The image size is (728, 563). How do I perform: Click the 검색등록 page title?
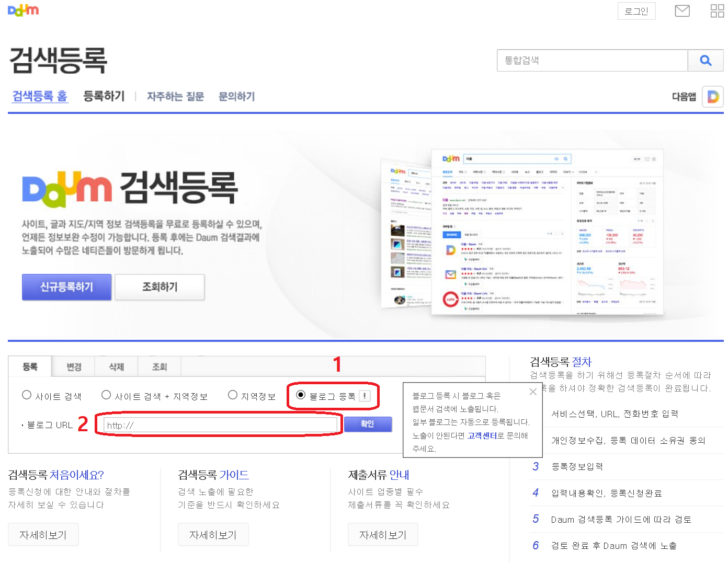(x=58, y=60)
